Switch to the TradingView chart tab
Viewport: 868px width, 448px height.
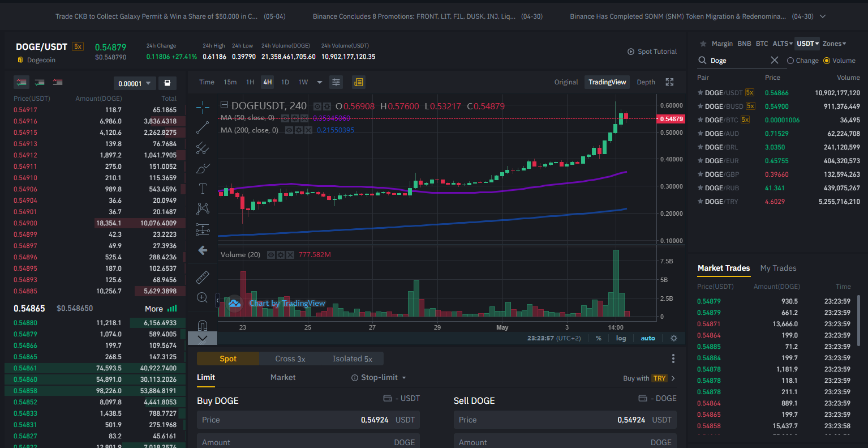tap(607, 82)
